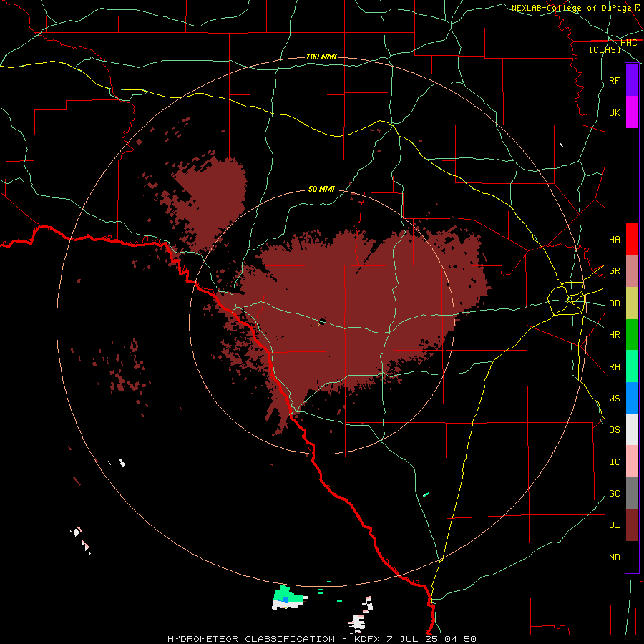Click the HR legend label
The width and height of the screenshot is (644, 644).
614,335
